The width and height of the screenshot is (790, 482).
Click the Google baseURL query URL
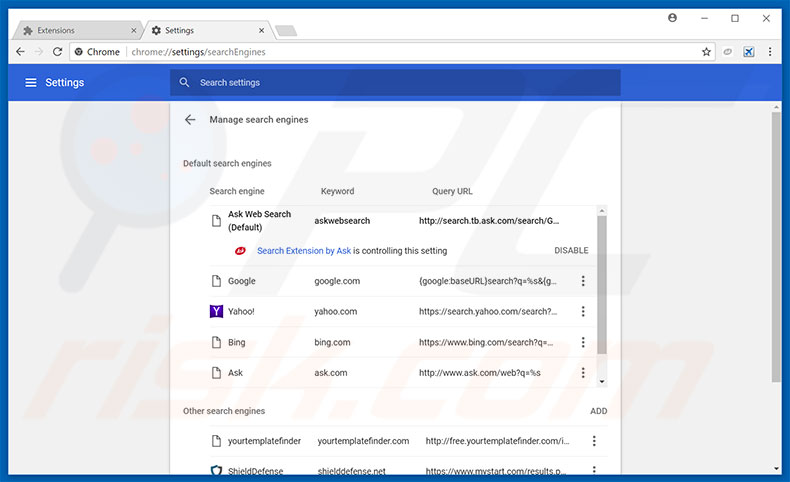click(488, 281)
